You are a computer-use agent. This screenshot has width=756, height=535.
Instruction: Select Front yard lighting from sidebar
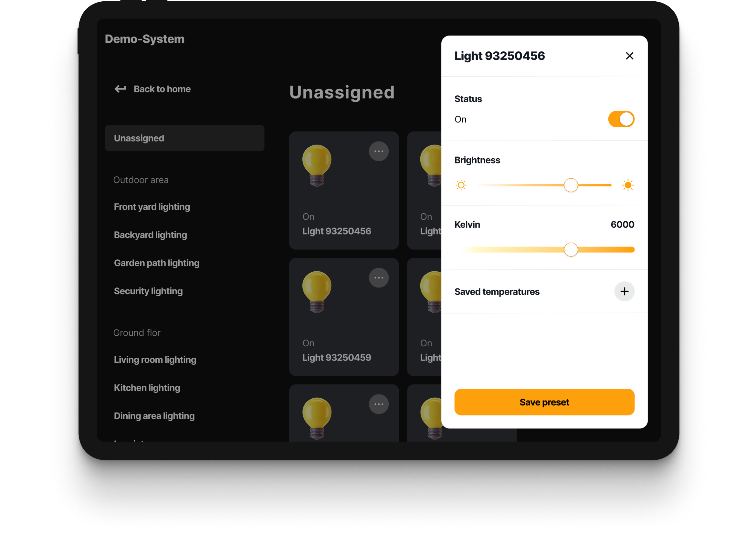[152, 206]
